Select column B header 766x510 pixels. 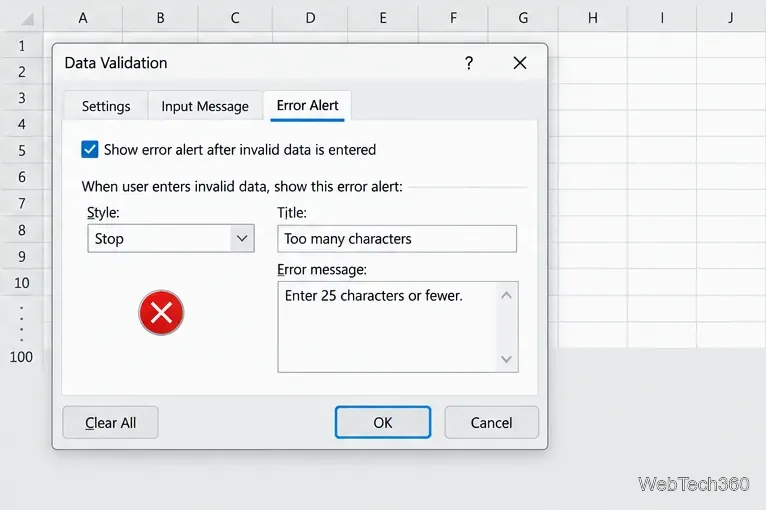tap(160, 18)
